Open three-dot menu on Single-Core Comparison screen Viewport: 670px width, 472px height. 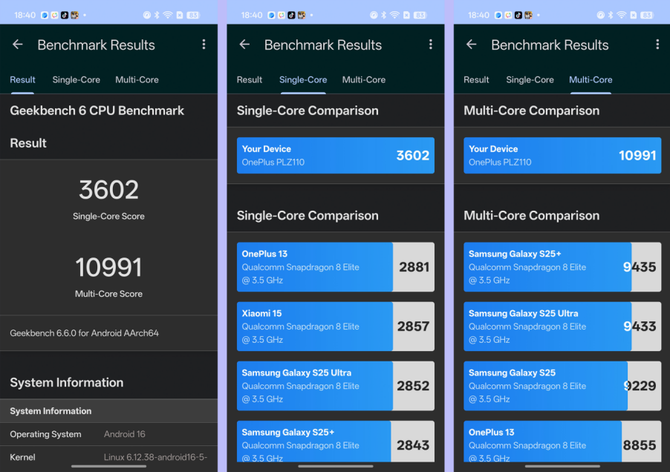coord(430,45)
